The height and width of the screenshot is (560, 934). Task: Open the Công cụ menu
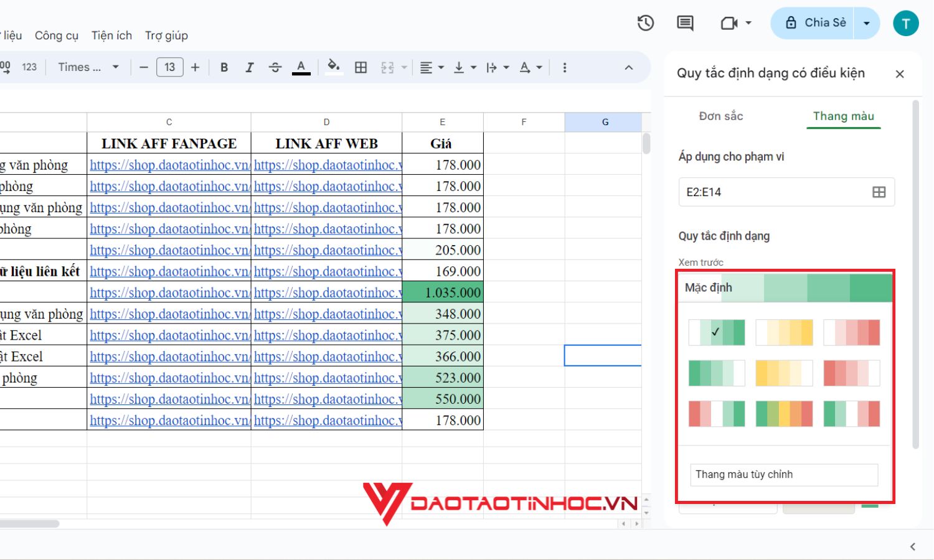(56, 35)
